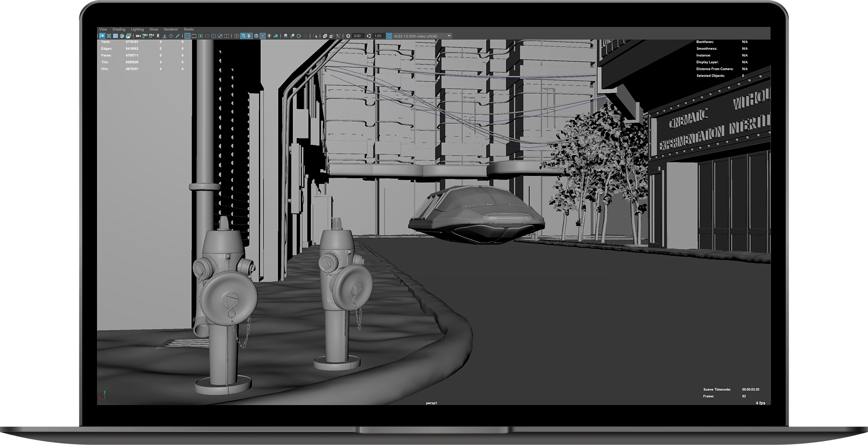Open the Shading menu

click(x=119, y=30)
